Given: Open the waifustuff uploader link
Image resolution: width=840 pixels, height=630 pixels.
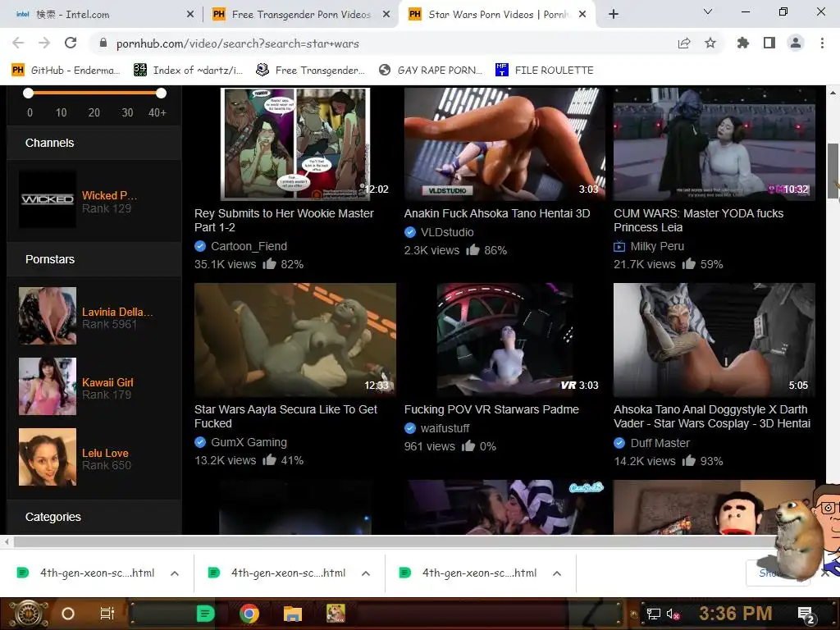Looking at the screenshot, I should point(445,428).
